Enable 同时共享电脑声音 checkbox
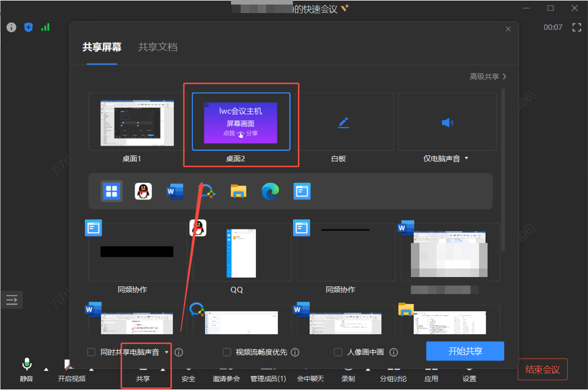This screenshot has height=390, width=588. pyautogui.click(x=91, y=352)
